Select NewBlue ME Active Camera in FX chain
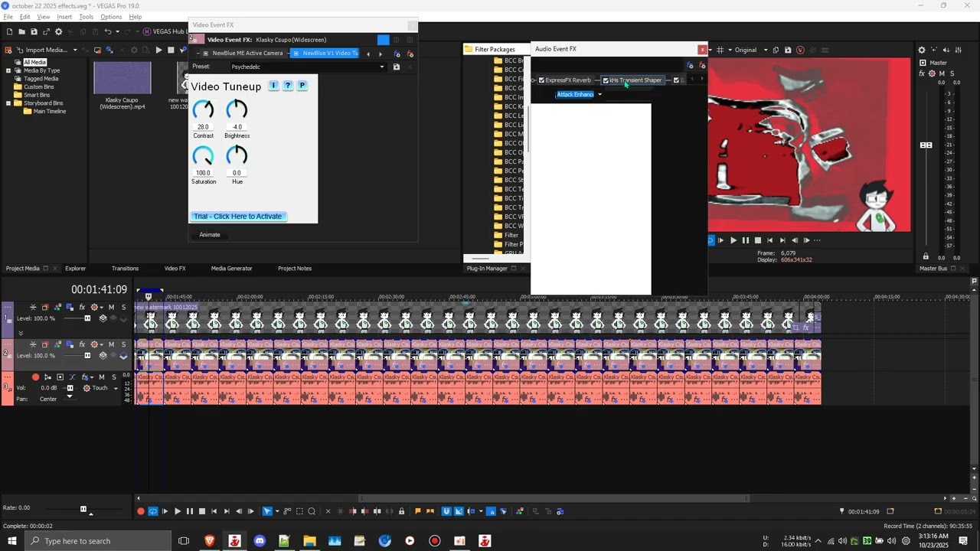The width and height of the screenshot is (980, 551). [247, 54]
